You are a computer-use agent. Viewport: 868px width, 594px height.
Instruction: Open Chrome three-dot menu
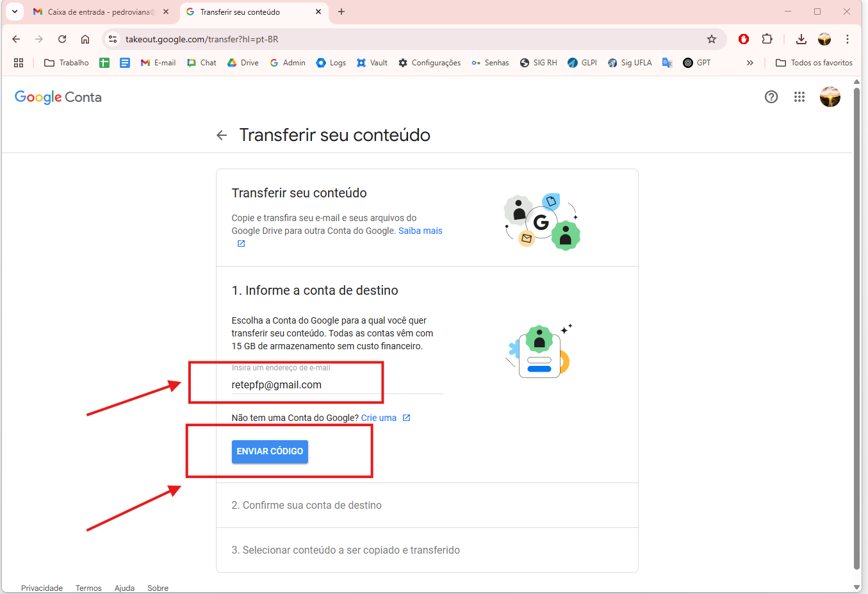[x=847, y=39]
